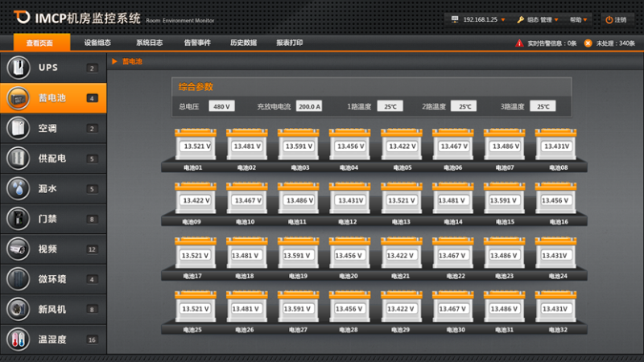
Task: Click the 门禁 access control icon
Action: tap(18, 219)
